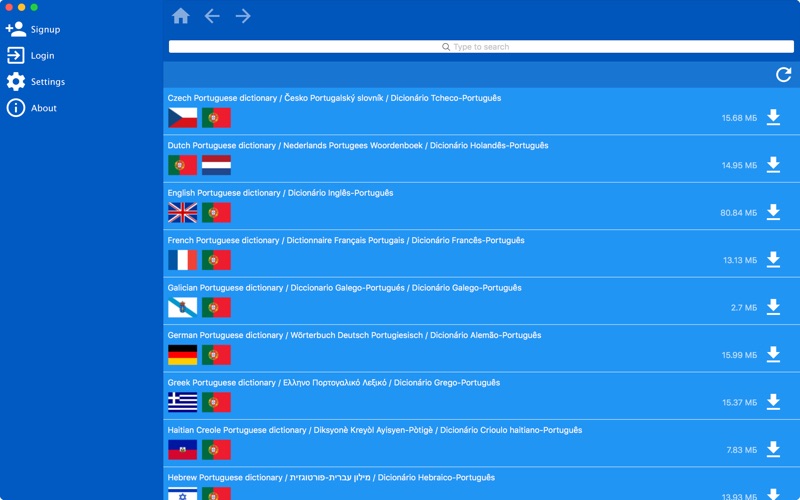Open Signup from the sidebar
This screenshot has width=800, height=500.
tap(34, 29)
